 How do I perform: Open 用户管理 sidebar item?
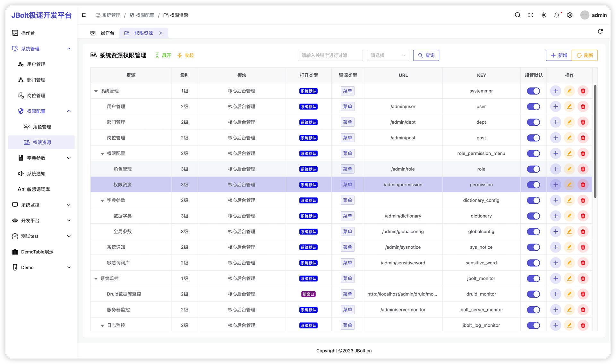(x=41, y=64)
